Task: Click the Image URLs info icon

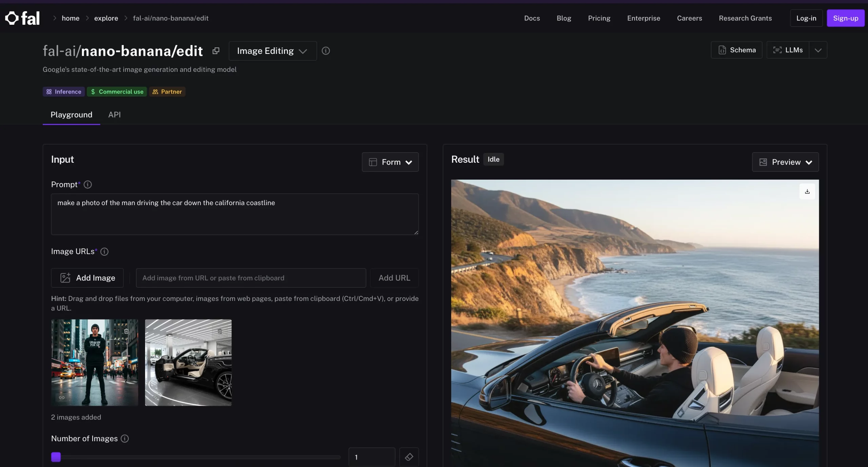Action: (x=104, y=251)
